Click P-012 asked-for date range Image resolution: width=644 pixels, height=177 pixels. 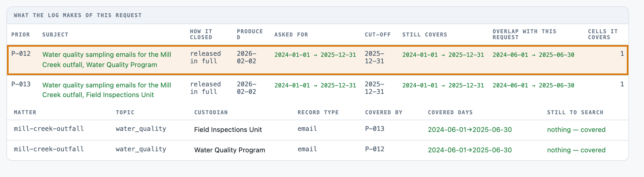click(315, 55)
